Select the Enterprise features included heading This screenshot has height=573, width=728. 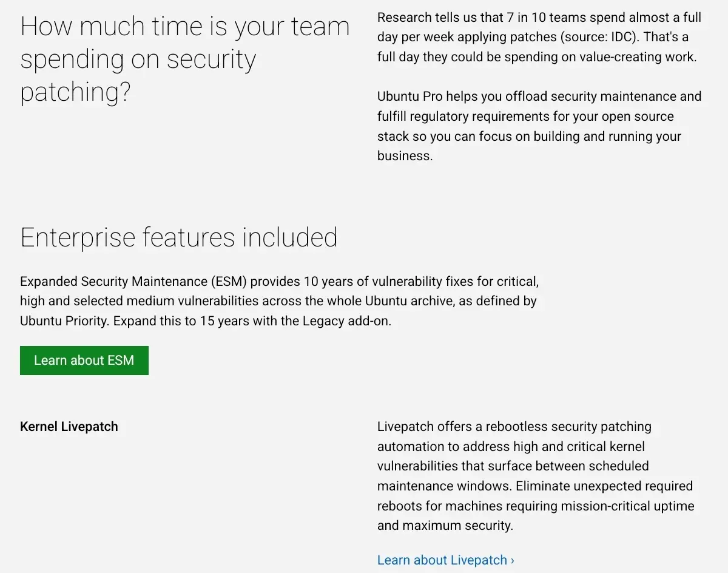(178, 237)
